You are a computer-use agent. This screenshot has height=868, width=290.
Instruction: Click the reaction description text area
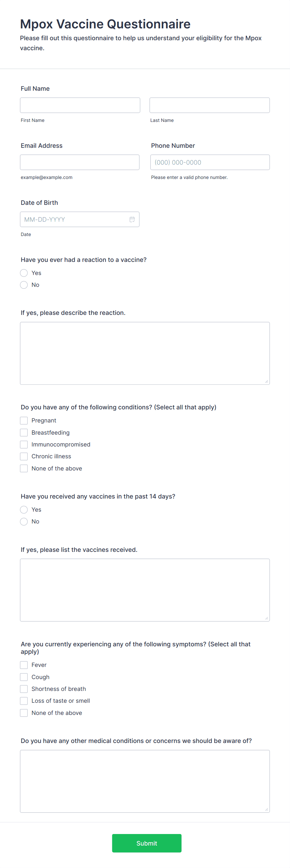(x=145, y=352)
